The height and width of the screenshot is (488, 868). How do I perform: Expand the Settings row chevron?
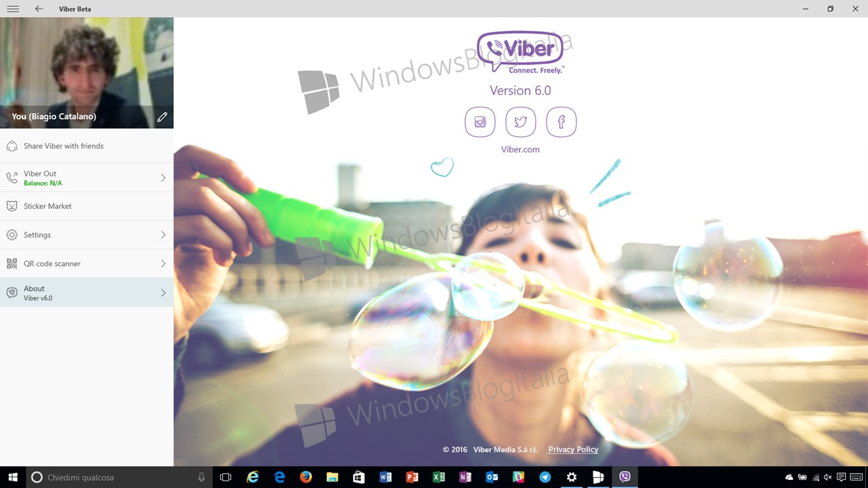point(163,235)
